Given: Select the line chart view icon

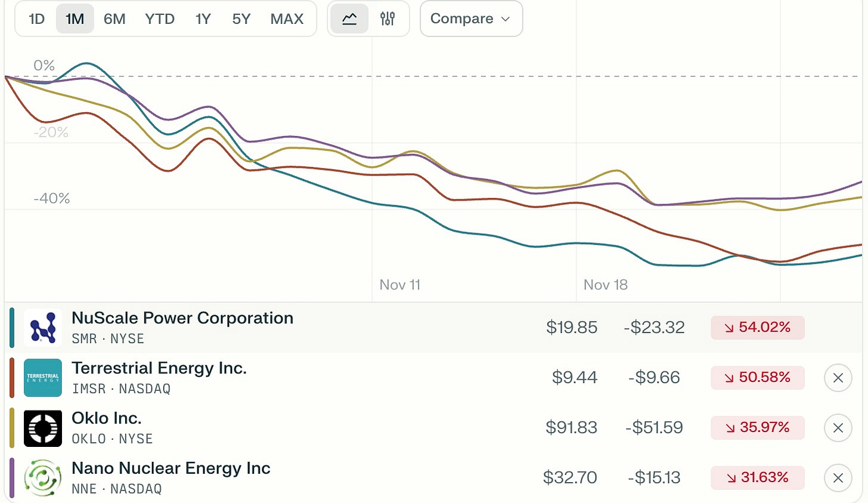Looking at the screenshot, I should [349, 19].
